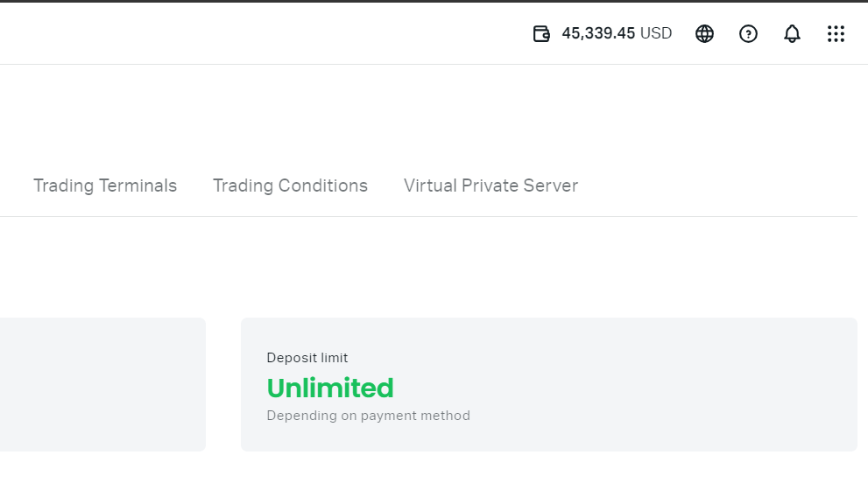Click the header's empty area left of the wallet

coord(263,34)
